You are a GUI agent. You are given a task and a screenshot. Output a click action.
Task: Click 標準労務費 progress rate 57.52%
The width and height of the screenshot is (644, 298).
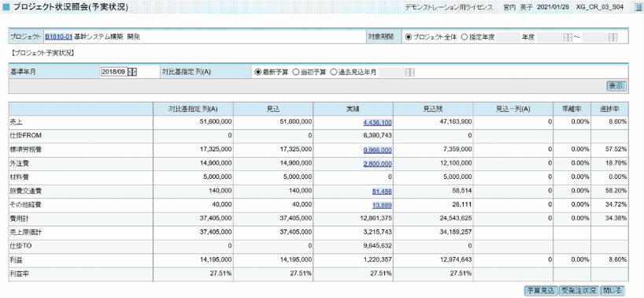(617, 150)
